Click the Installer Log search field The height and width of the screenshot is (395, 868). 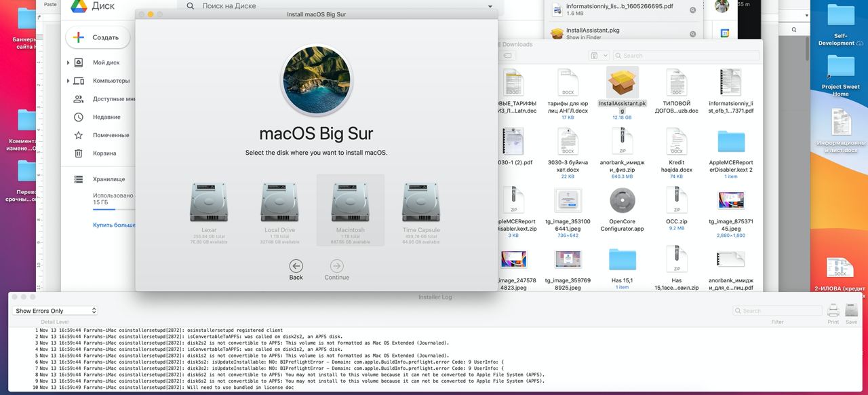pos(777,311)
